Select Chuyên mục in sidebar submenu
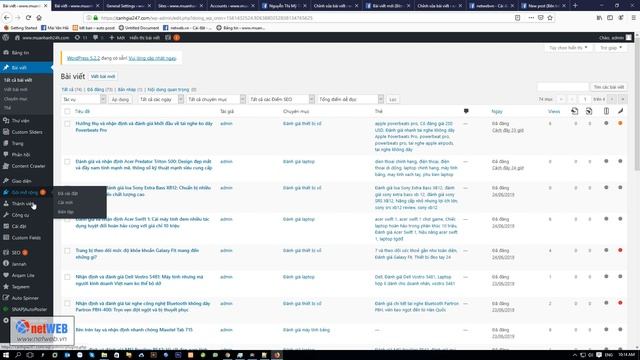Image resolution: width=640 pixels, height=360 pixels. point(16,99)
